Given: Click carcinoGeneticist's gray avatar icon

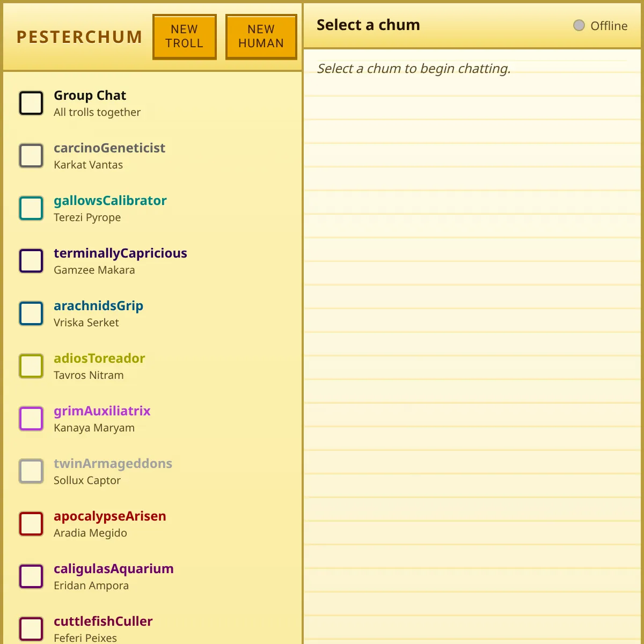Looking at the screenshot, I should tap(31, 156).
